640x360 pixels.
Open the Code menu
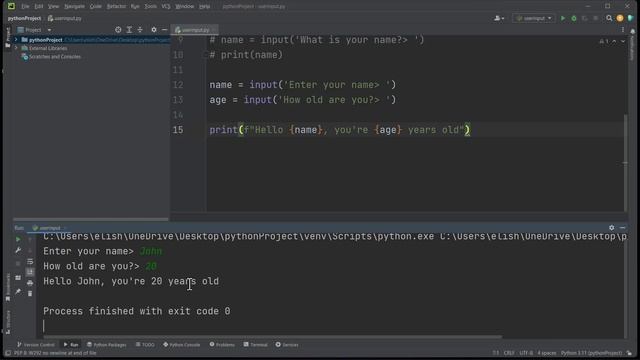coord(96,6)
